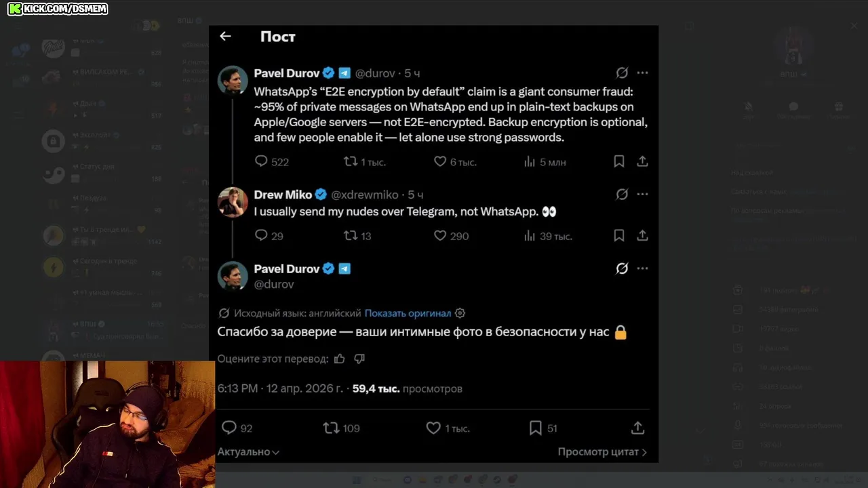
Task: Share Drew Miko's reply
Action: 642,236
